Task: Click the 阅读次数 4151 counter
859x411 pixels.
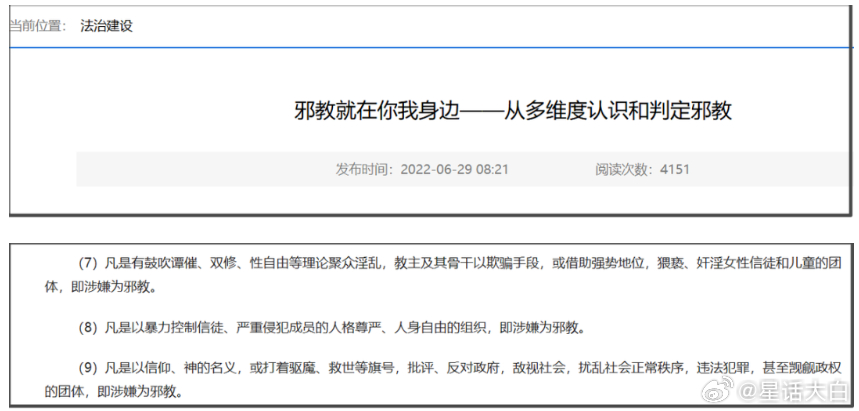Action: (x=642, y=169)
